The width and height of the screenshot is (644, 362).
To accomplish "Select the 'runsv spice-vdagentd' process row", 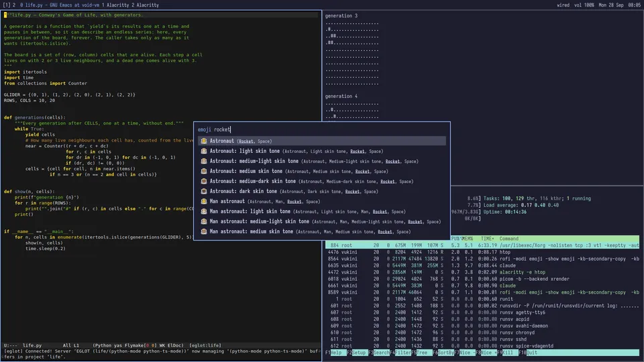I will pos(482,346).
